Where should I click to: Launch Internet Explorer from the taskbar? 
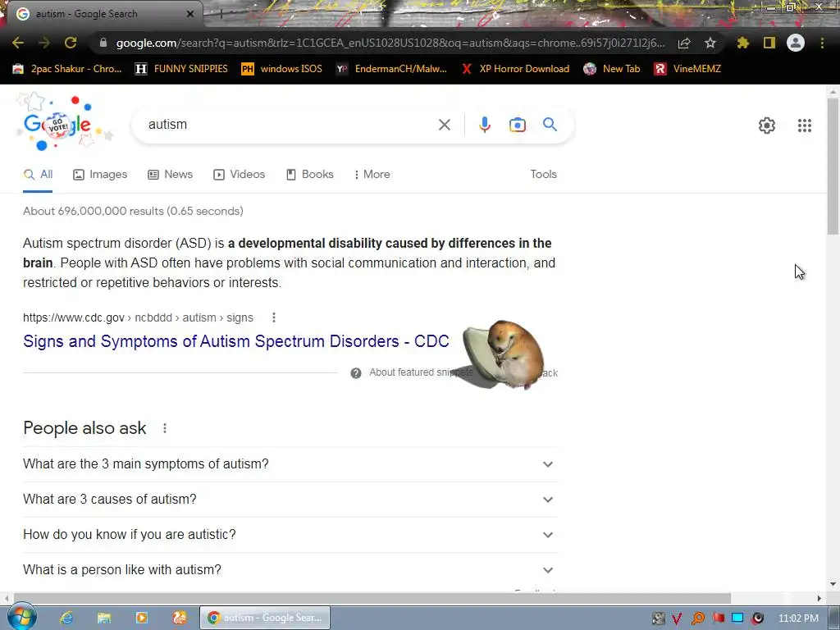coord(66,618)
